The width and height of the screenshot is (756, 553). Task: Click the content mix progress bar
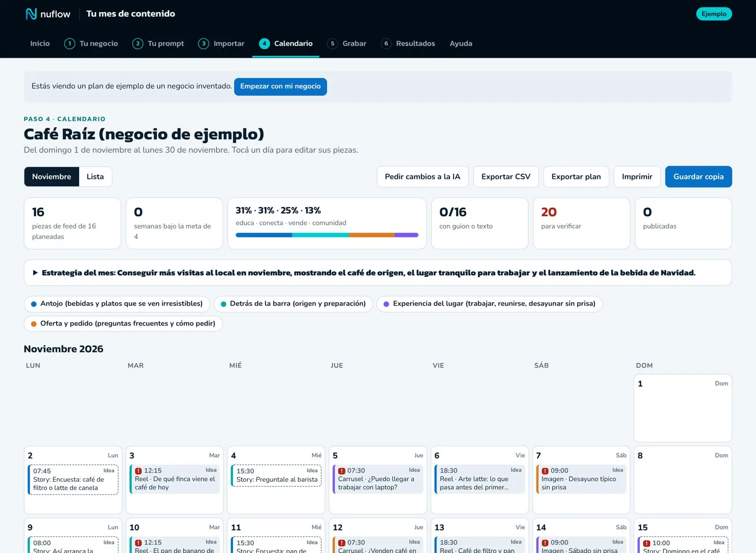tap(327, 235)
